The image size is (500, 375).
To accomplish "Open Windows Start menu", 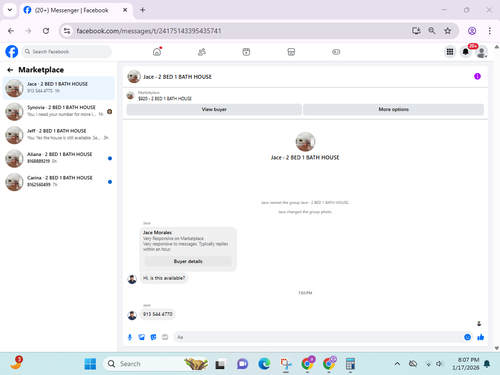I will pyautogui.click(x=90, y=364).
